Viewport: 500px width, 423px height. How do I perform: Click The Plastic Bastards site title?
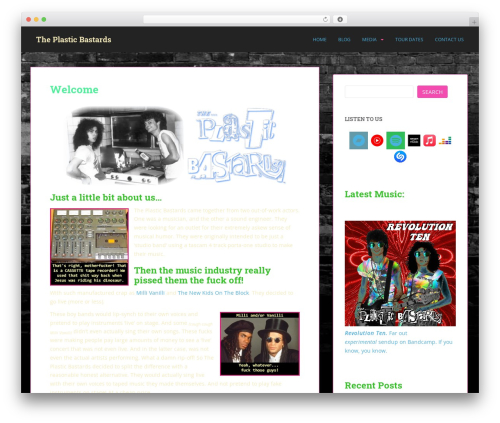74,40
